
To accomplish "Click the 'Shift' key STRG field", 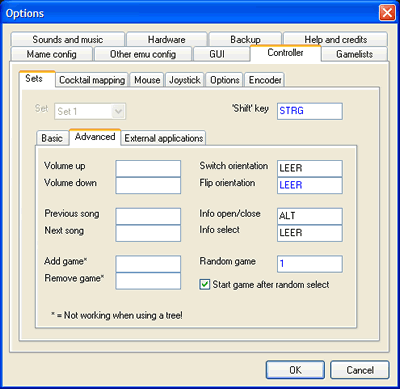I will point(310,111).
